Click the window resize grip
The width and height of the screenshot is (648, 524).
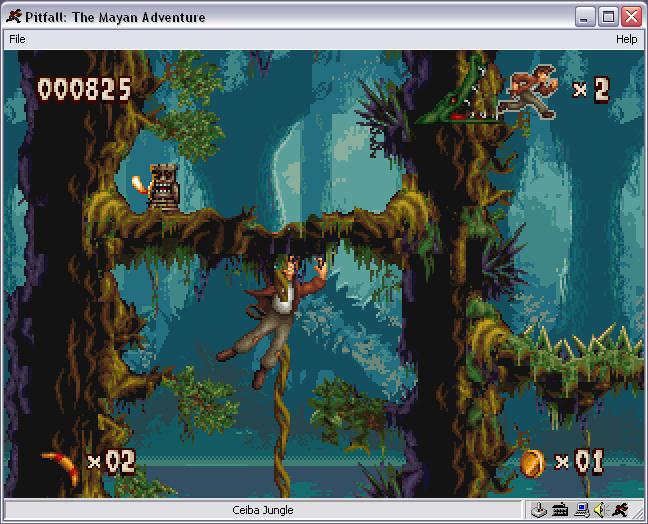(638, 513)
